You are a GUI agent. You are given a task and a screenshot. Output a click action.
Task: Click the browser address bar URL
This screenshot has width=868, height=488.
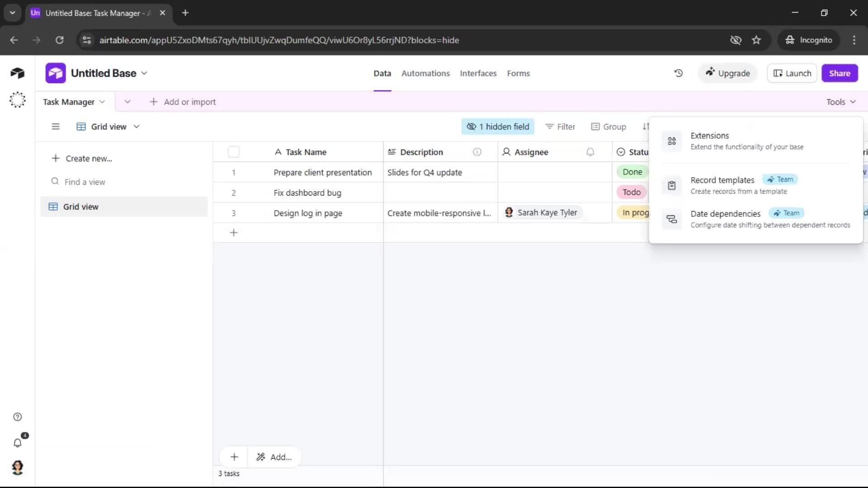(279, 40)
